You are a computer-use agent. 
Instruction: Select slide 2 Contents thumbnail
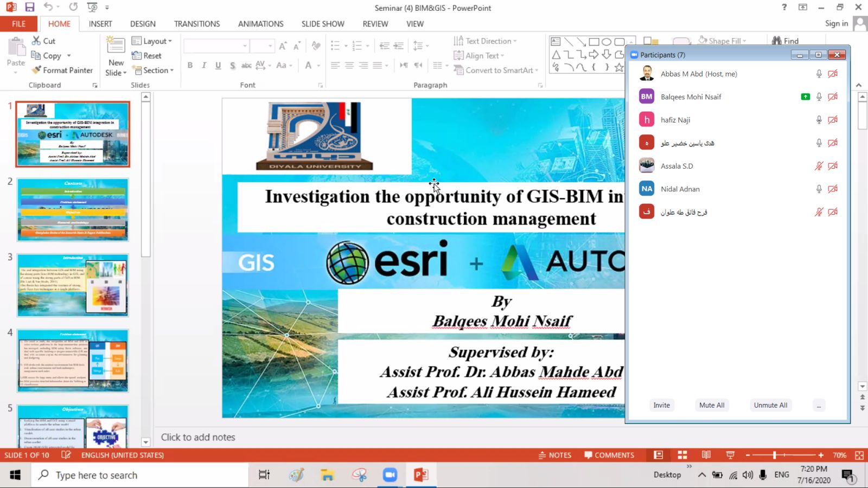tap(73, 210)
